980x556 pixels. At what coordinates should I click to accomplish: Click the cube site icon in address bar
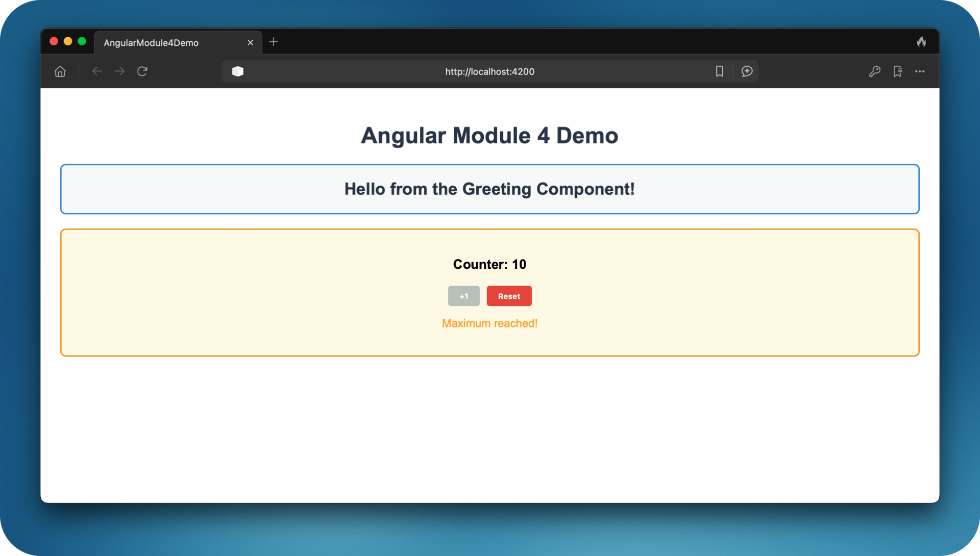pos(238,71)
